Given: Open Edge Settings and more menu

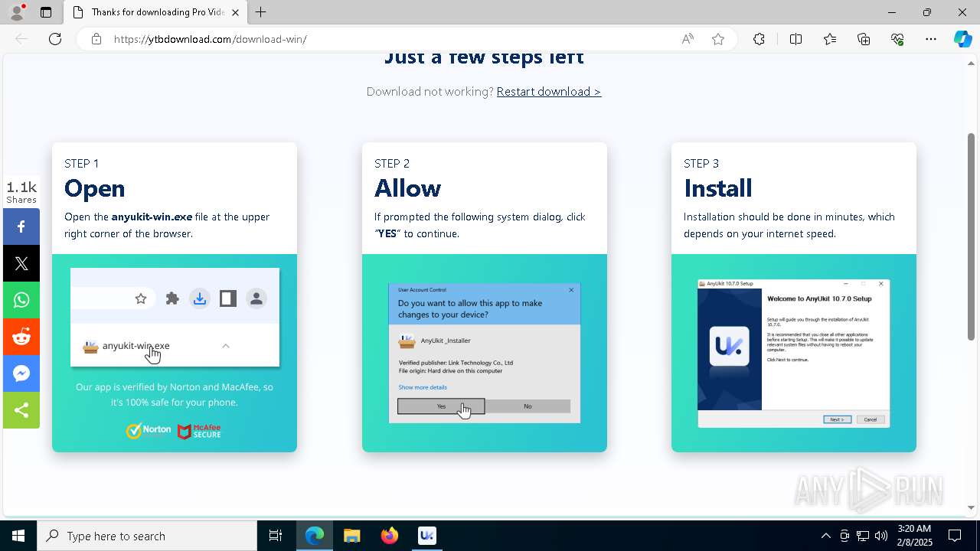Looking at the screenshot, I should click(x=931, y=39).
